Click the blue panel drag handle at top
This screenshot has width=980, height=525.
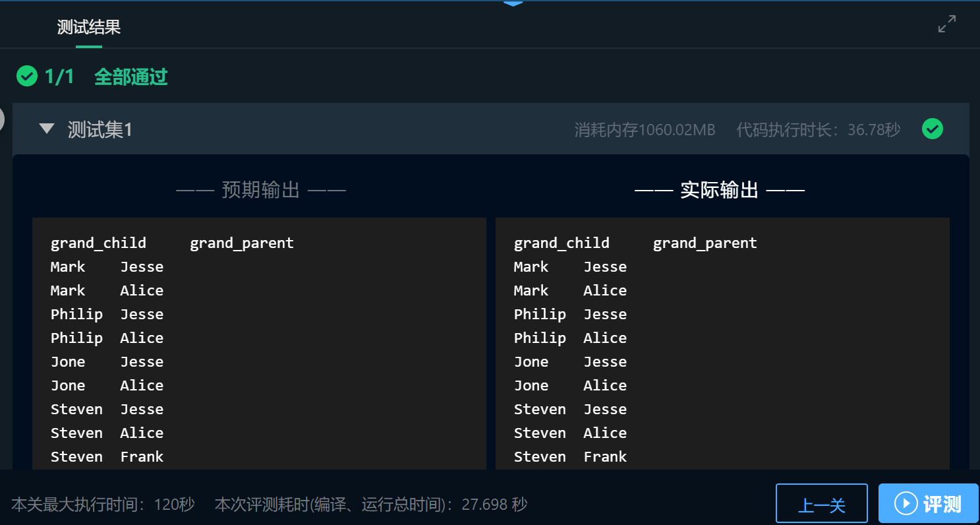(513, 3)
